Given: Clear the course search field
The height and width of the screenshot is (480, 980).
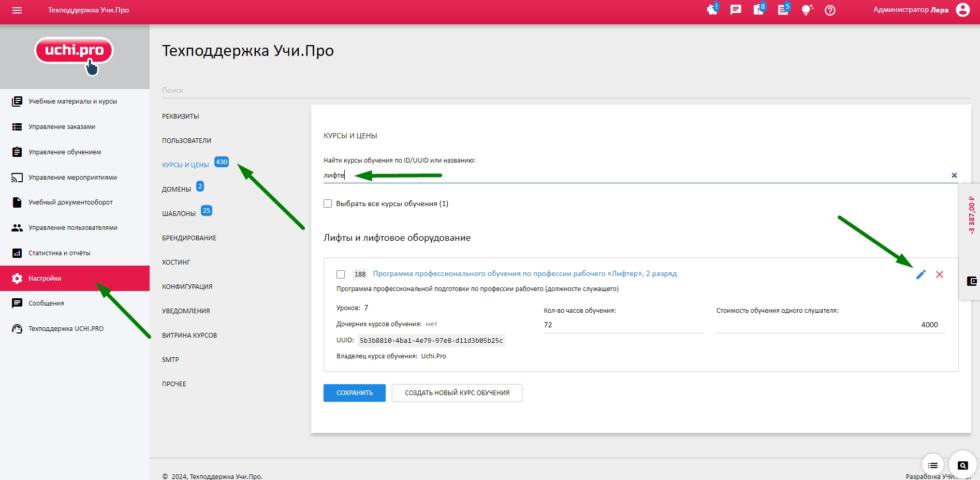Looking at the screenshot, I should (954, 176).
